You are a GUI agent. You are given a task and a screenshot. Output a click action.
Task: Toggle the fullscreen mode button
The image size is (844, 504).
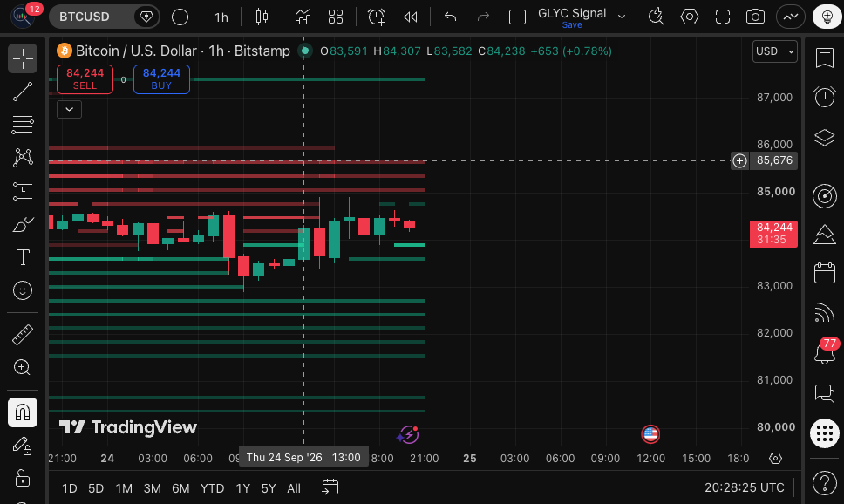pos(722,17)
